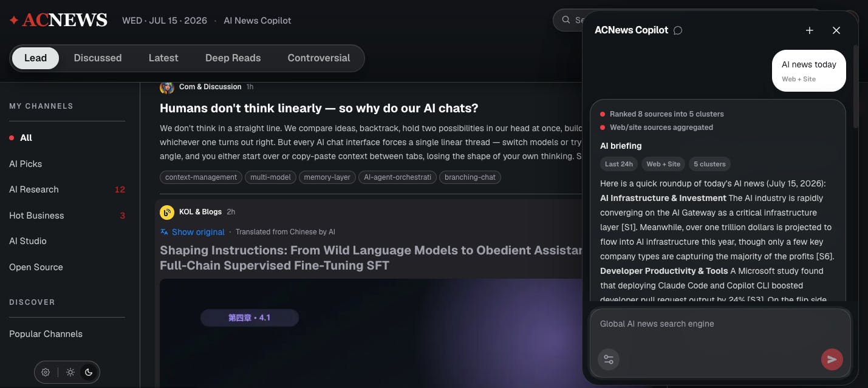Click the ACNews logo
This screenshot has height=388, width=868.
point(58,20)
